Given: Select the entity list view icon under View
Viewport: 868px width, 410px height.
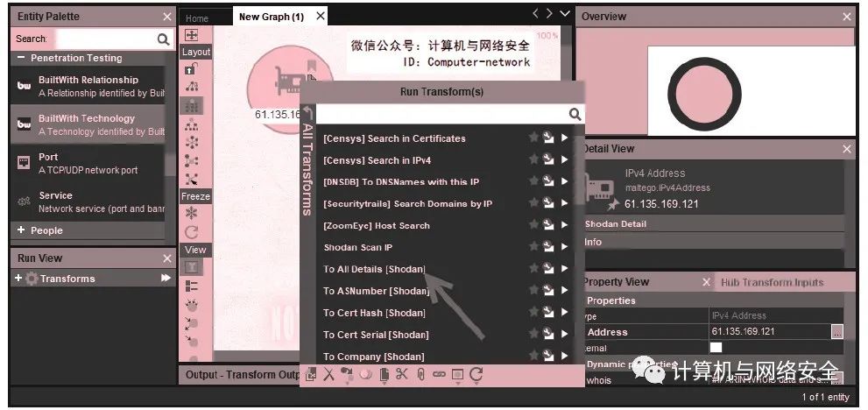Looking at the screenshot, I should [192, 286].
